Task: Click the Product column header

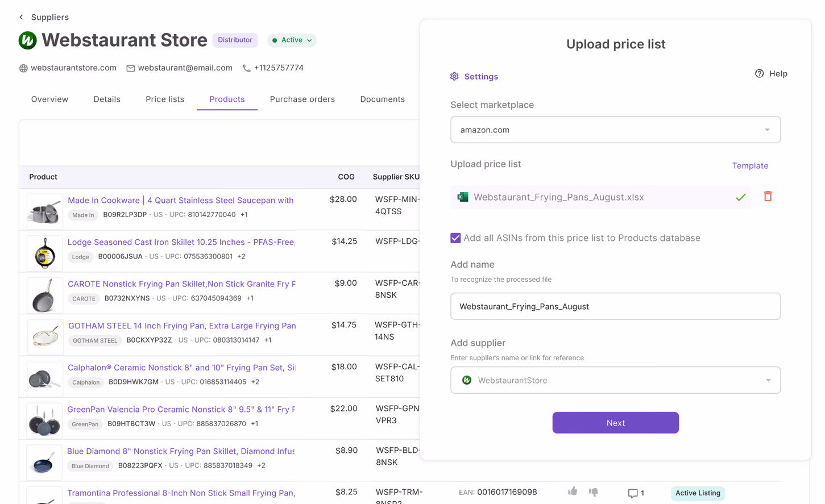Action: coord(43,177)
